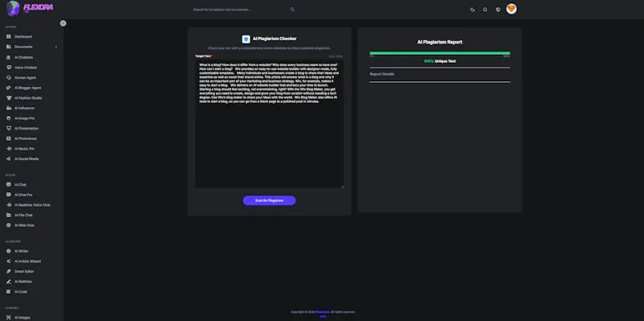Click the Flexora AI logo
The height and width of the screenshot is (321, 644).
point(30,8)
